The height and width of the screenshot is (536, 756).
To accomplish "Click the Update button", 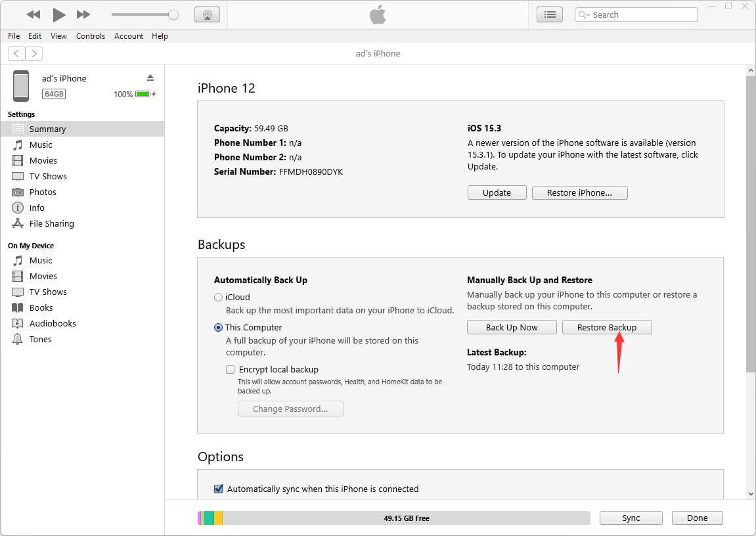I will coord(497,193).
